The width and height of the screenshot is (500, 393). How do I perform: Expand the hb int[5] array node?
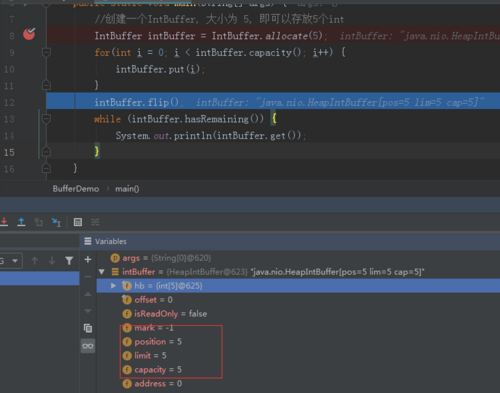click(113, 286)
